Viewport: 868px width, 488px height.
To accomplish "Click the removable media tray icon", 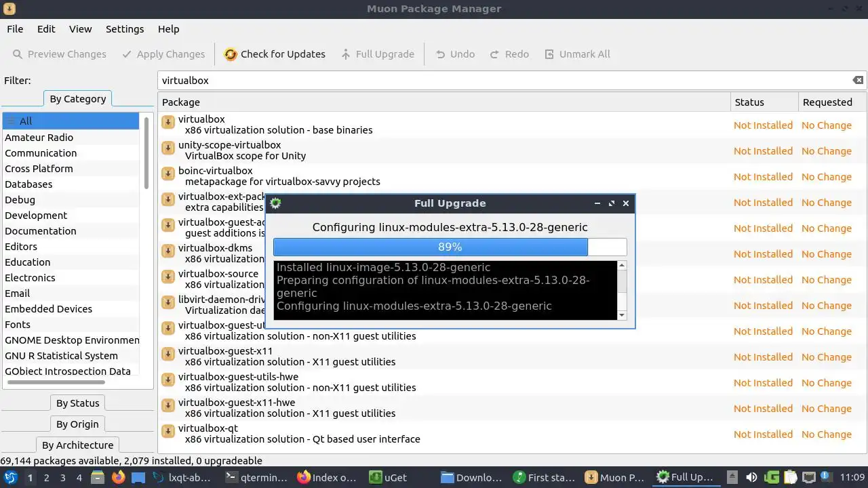I will [x=732, y=478].
